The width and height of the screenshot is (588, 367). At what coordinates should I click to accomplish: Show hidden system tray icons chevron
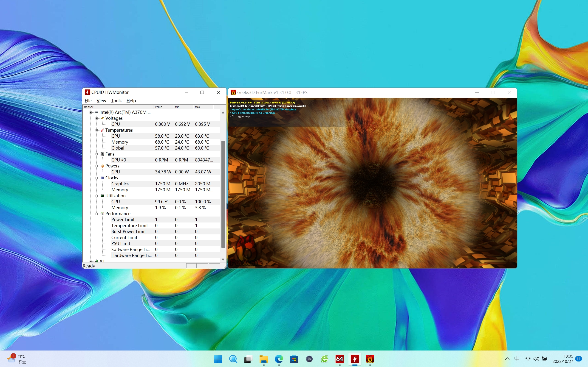tap(507, 359)
